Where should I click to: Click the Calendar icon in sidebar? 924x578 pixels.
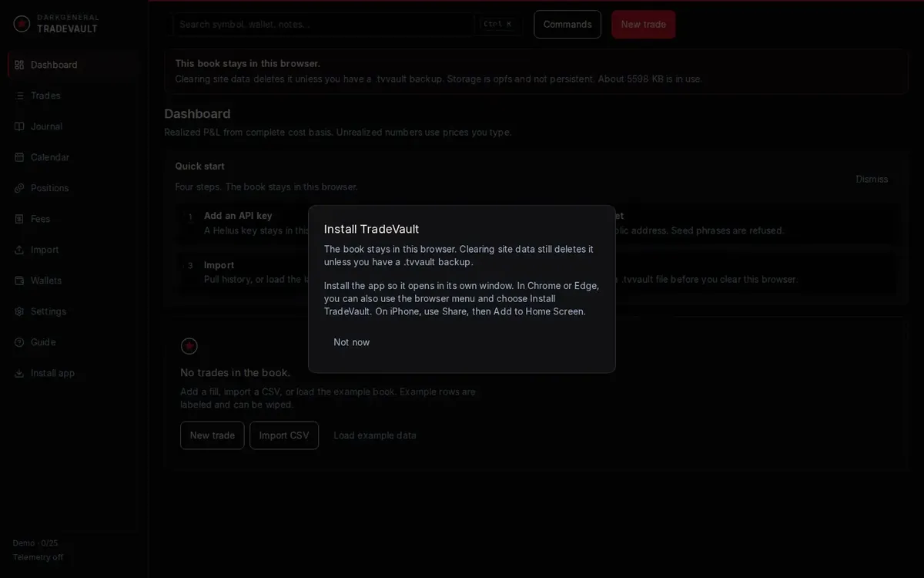click(19, 157)
